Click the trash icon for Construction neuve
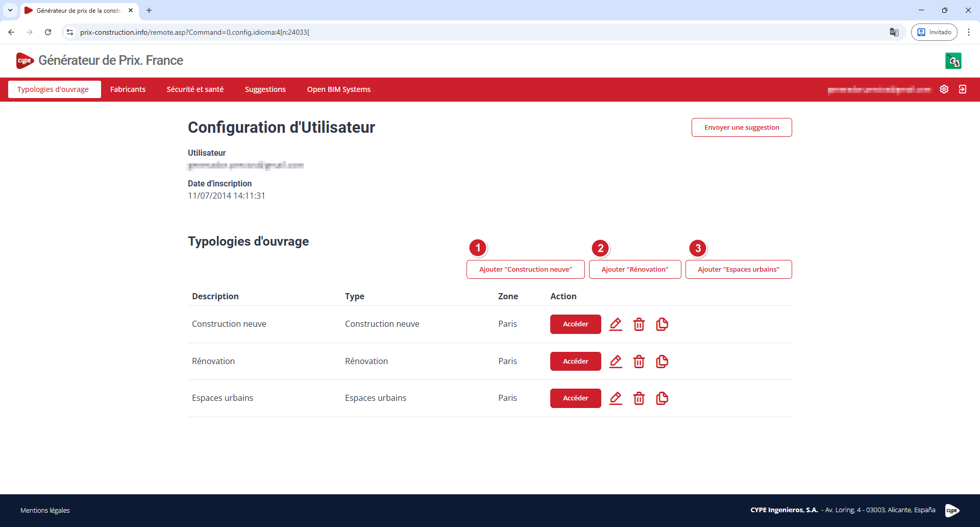Screen dimensions: 980x527 (639, 324)
